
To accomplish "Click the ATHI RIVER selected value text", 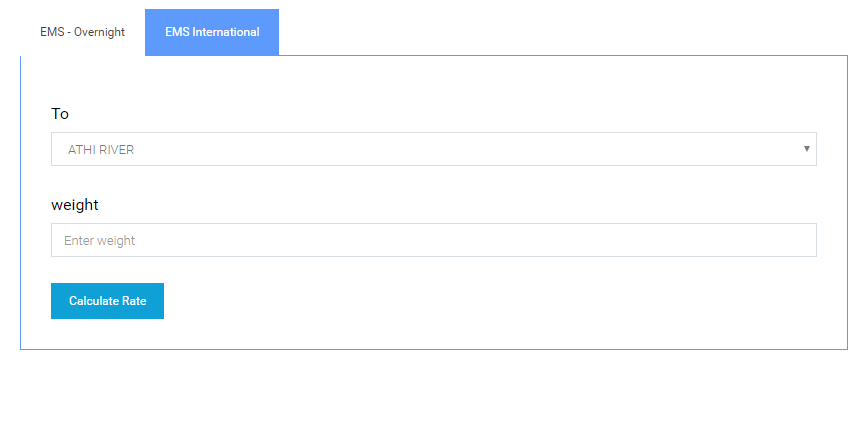I will click(x=101, y=149).
